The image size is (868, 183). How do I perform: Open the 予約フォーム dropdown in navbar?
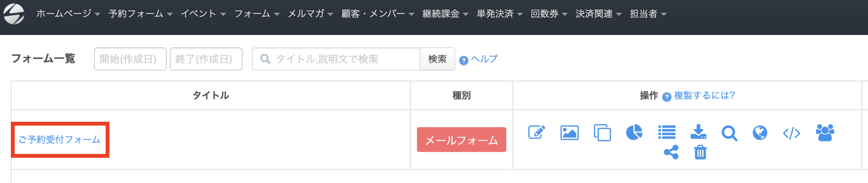(x=140, y=14)
